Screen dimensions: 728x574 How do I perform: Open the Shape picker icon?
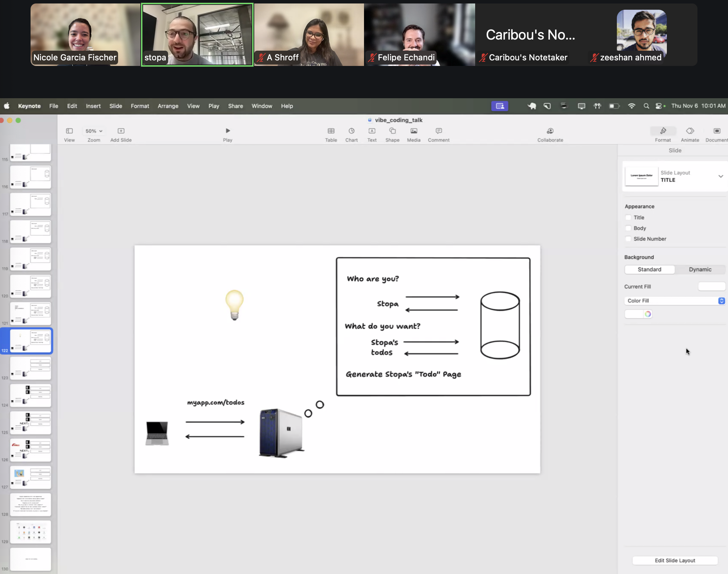point(392,131)
